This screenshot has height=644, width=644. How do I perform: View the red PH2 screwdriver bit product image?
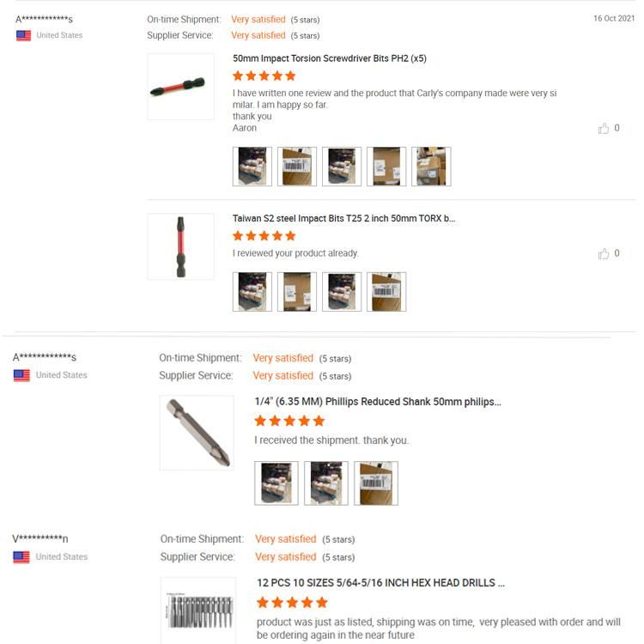click(180, 86)
